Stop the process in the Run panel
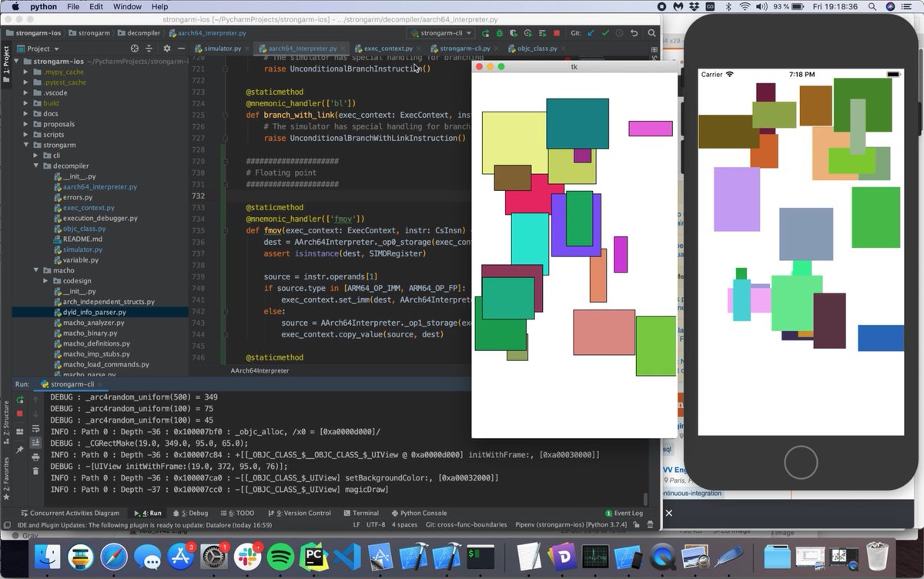The image size is (924, 579). coord(20,414)
